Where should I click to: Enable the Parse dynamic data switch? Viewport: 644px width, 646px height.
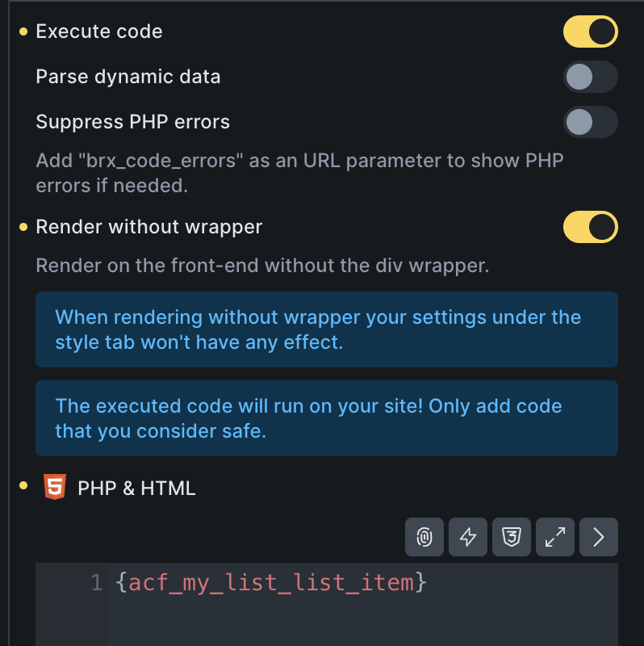tap(590, 78)
